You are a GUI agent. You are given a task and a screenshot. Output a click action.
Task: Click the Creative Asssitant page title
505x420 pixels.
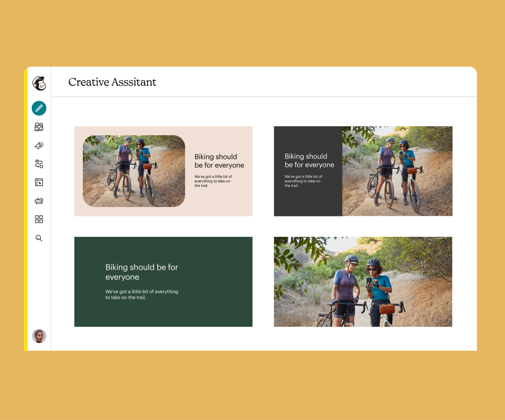coord(112,82)
